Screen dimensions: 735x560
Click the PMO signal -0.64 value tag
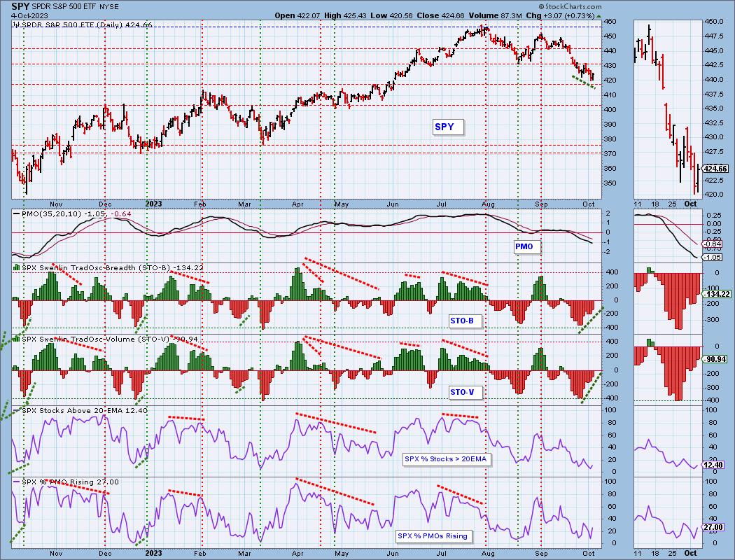(713, 244)
